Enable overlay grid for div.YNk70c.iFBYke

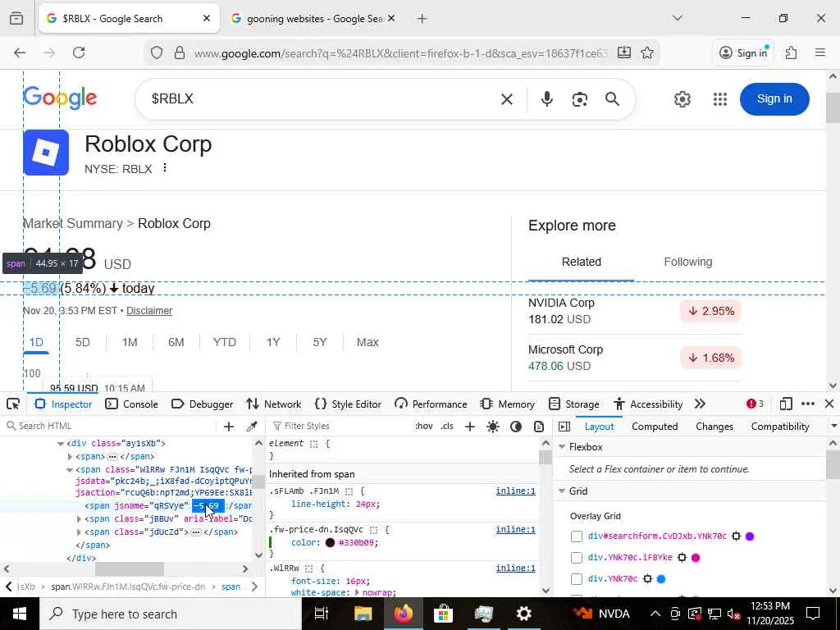point(577,558)
